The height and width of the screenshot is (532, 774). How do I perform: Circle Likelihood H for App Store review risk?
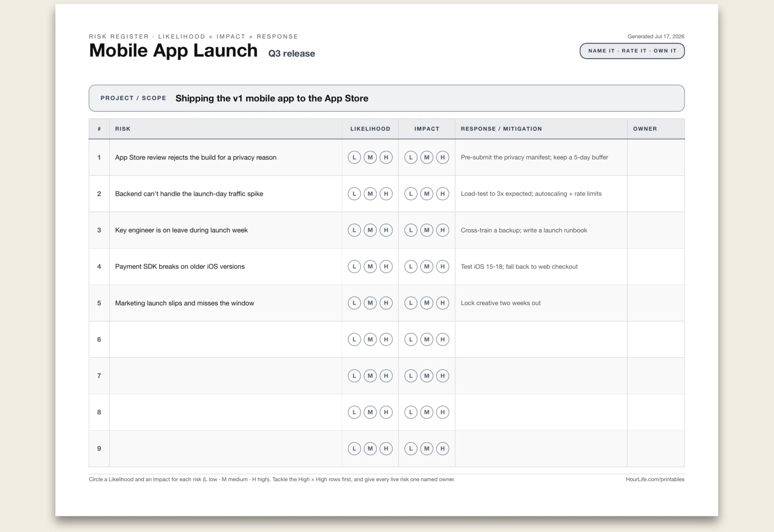386,157
